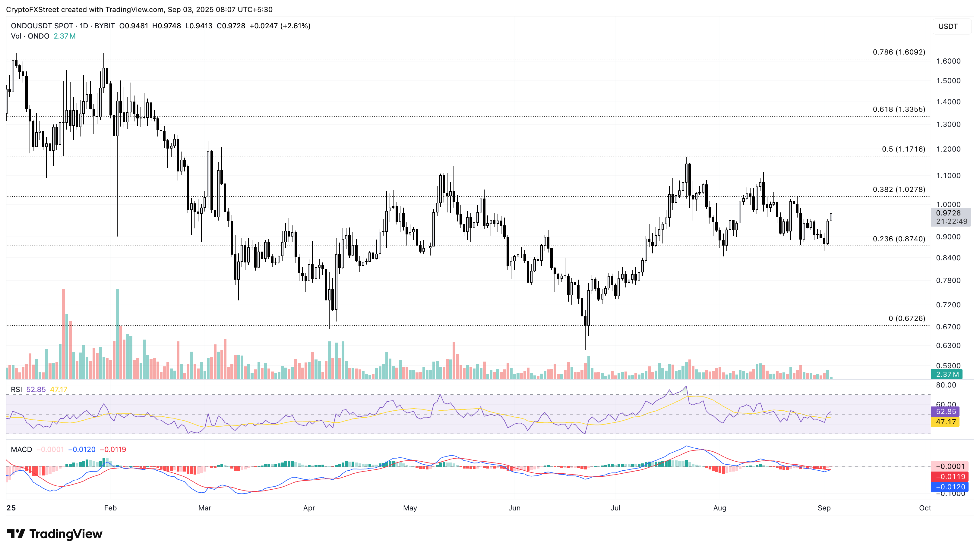Click the green 2.37 M volume tag

pos(947,375)
